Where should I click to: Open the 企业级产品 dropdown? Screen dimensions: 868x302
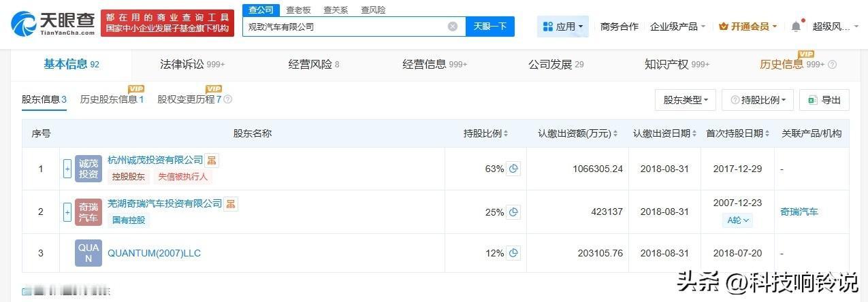pos(678,27)
